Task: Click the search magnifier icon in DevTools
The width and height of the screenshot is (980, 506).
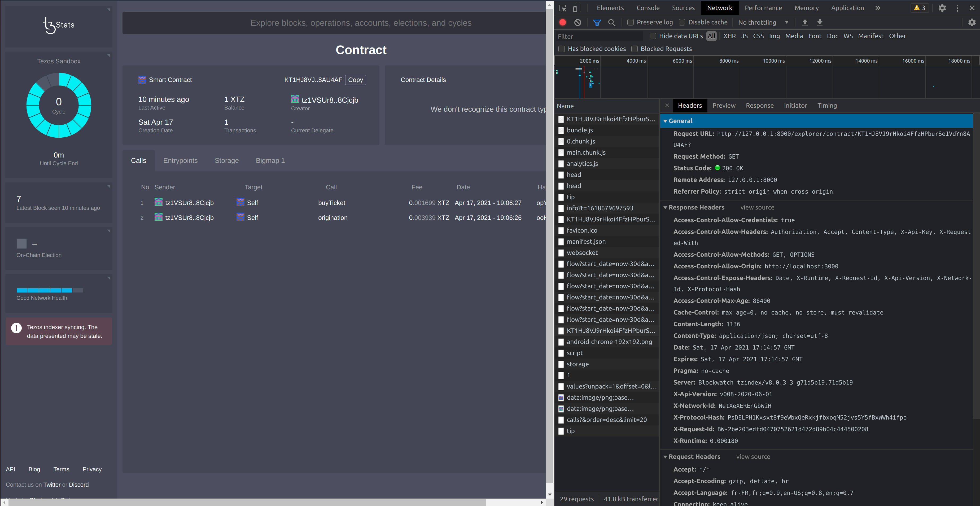Action: tap(611, 23)
